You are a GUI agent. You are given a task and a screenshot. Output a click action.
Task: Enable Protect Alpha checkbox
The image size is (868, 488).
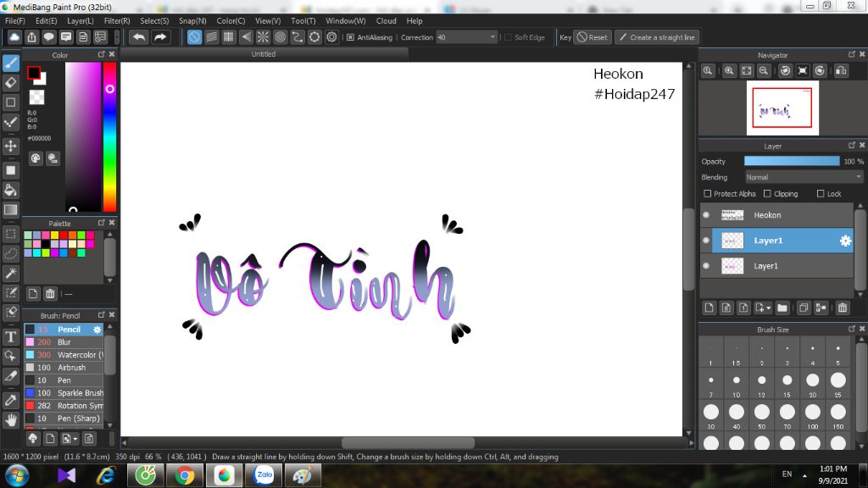708,194
